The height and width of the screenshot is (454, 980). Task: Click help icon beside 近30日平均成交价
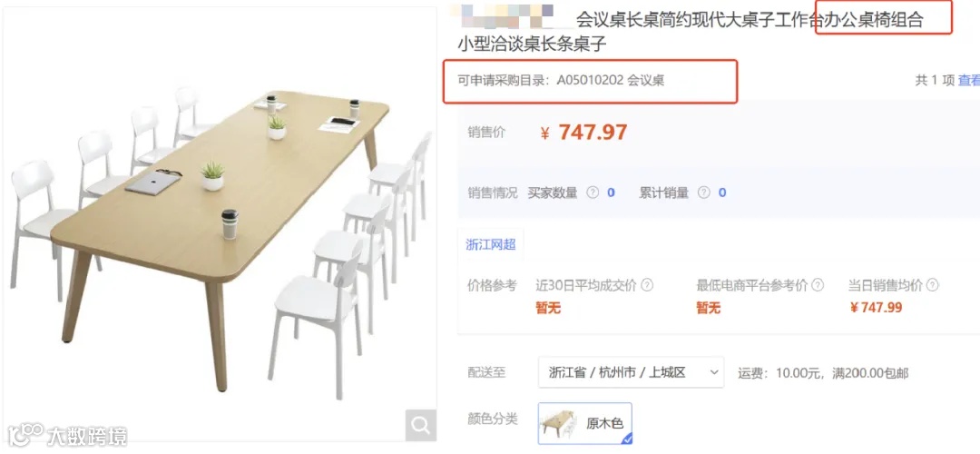[648, 286]
